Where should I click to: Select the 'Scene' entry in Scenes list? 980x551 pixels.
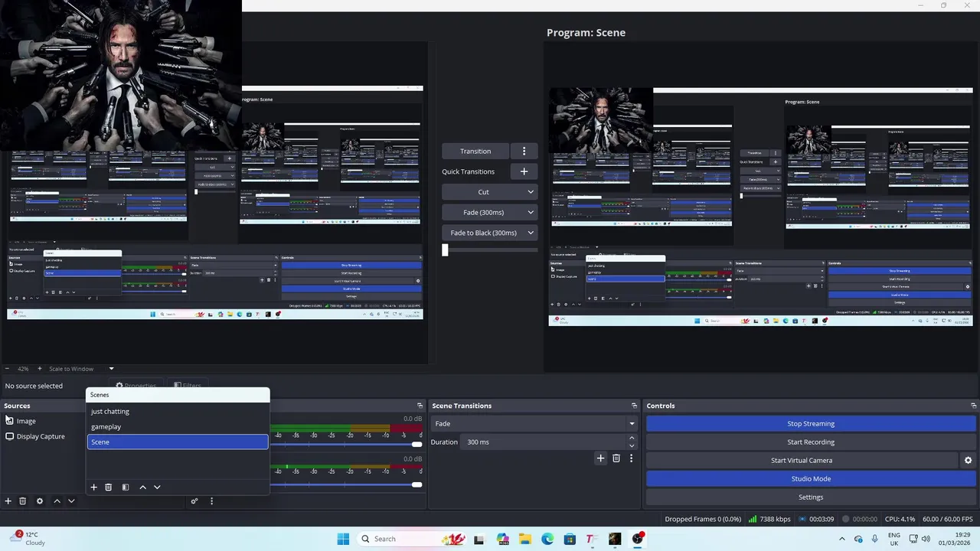(x=178, y=442)
